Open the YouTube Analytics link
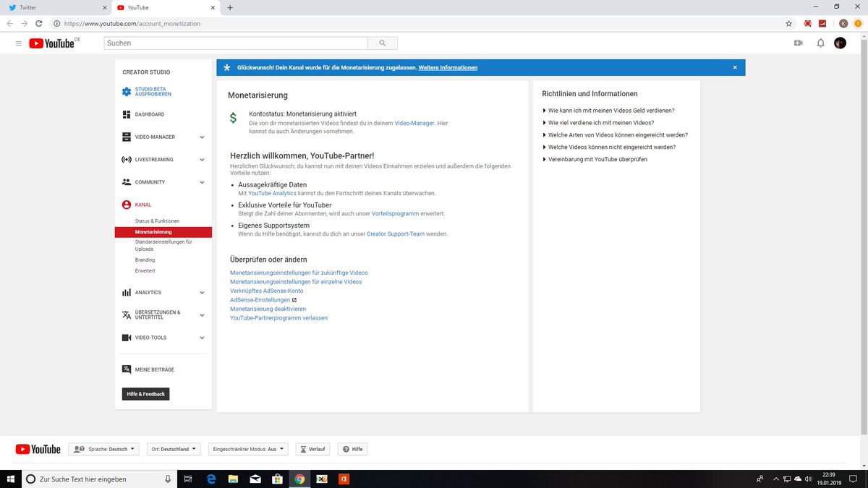The height and width of the screenshot is (488, 868). (272, 194)
